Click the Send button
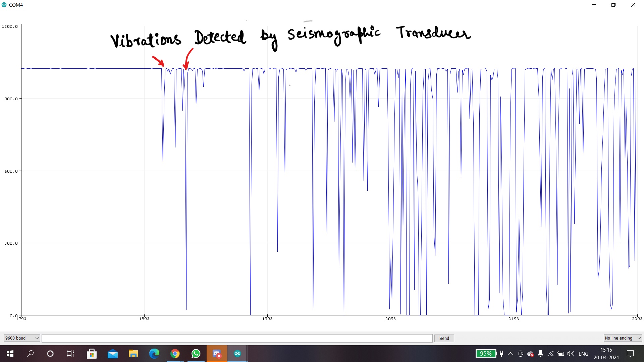Viewport: 644px width, 362px height. pyautogui.click(x=444, y=338)
